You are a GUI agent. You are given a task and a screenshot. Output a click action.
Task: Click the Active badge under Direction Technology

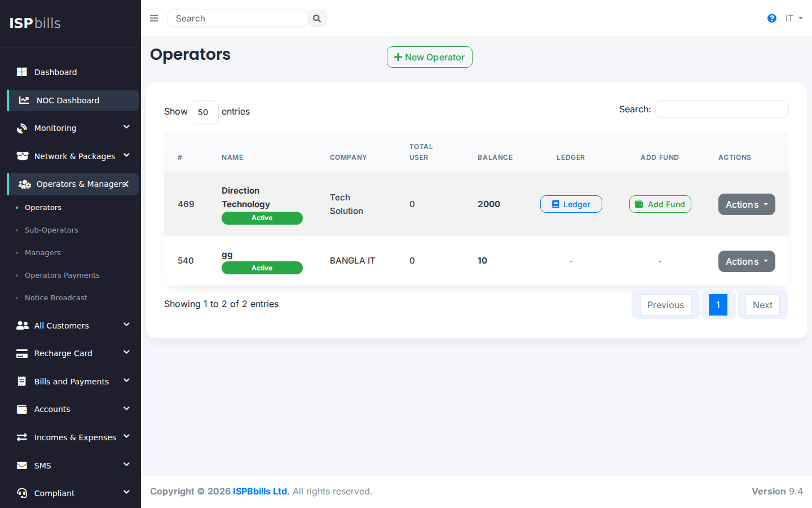click(x=262, y=218)
